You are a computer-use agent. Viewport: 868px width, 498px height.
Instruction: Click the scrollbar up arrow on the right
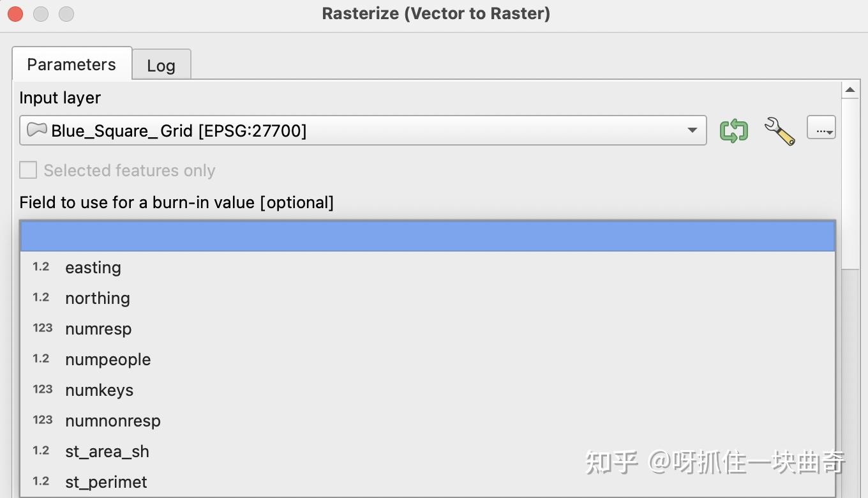[x=850, y=89]
